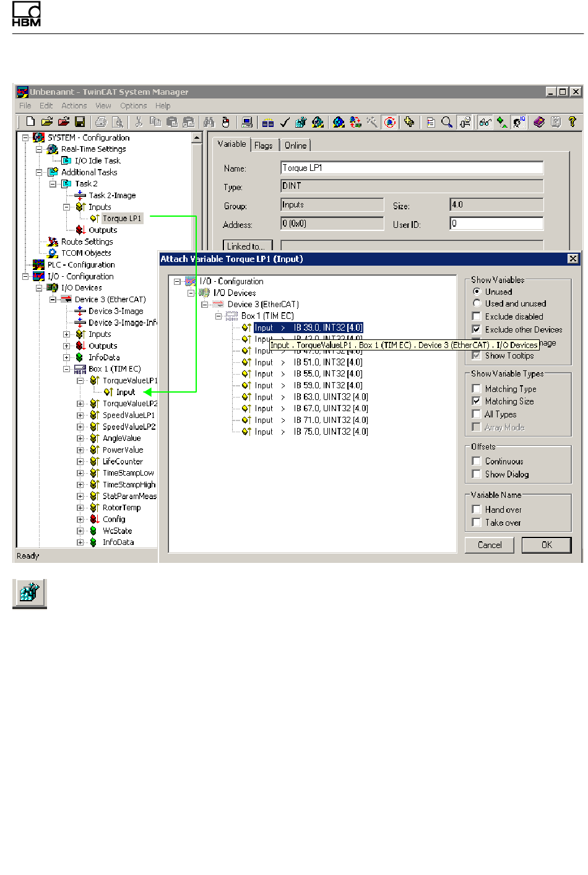Viewport: 588px width, 875px height.
Task: Select Device 3-Image node in left tree
Action: (x=115, y=311)
